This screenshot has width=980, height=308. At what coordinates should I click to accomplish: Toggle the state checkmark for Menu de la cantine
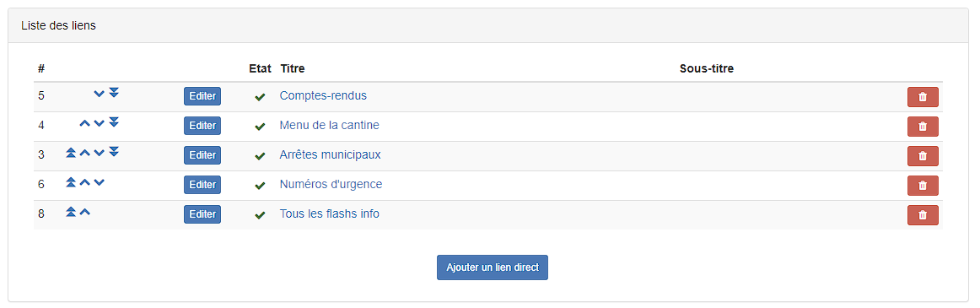(x=260, y=127)
